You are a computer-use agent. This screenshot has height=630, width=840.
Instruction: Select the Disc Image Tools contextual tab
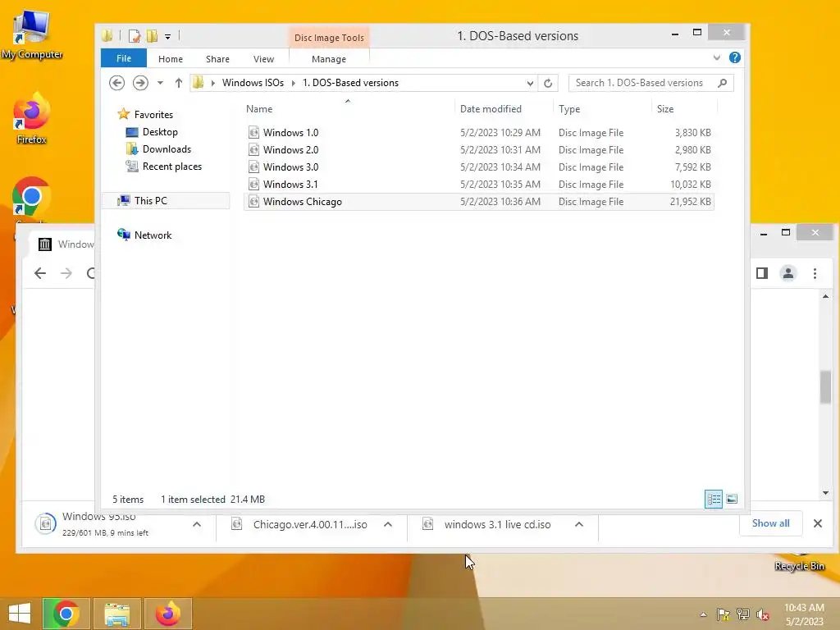click(x=329, y=38)
